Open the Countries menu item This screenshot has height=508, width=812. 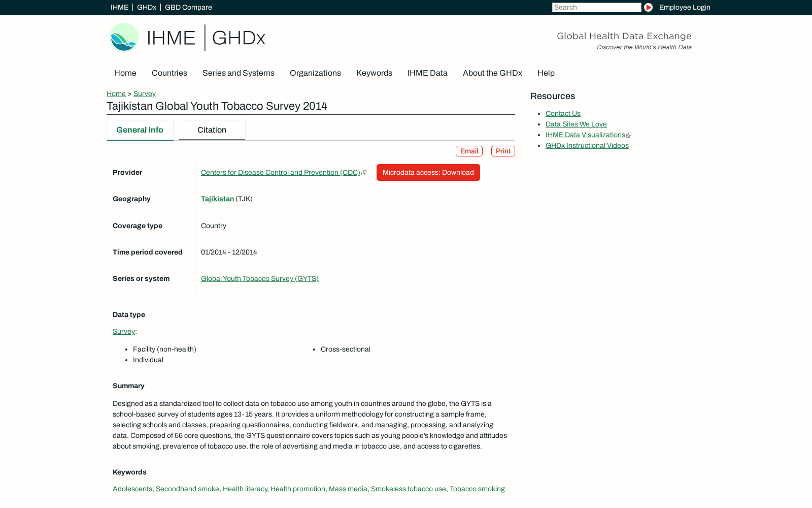coord(170,73)
